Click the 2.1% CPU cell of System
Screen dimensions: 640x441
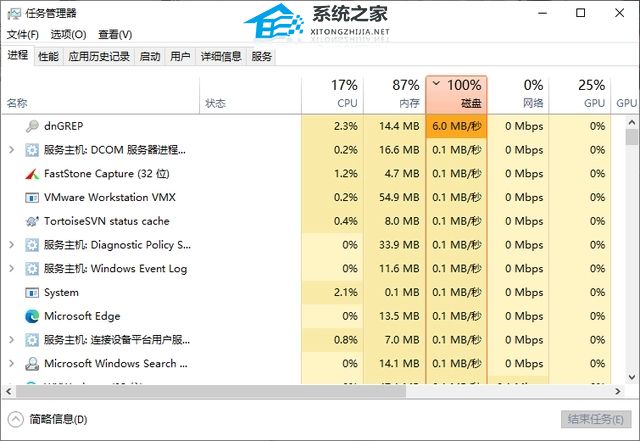(x=332, y=292)
